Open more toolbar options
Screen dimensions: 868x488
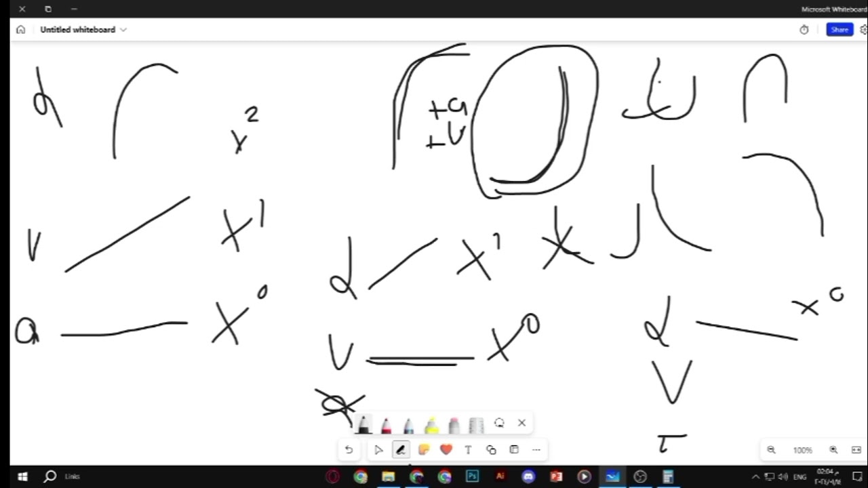coord(536,449)
